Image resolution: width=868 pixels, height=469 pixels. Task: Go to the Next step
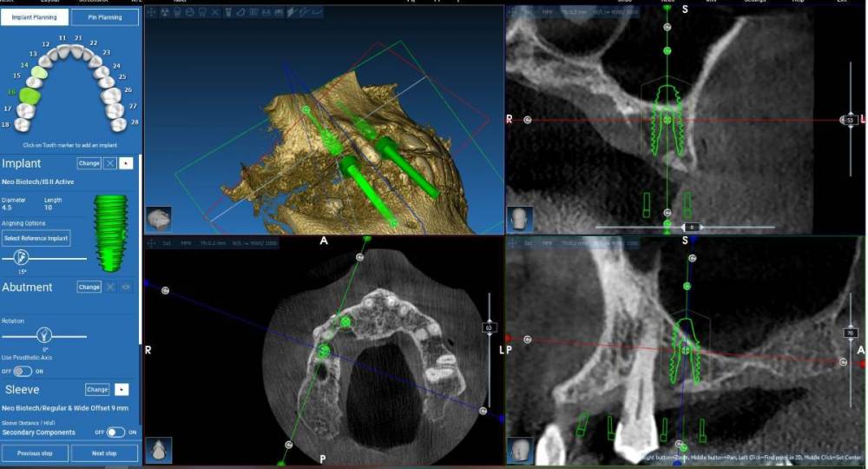104,452
